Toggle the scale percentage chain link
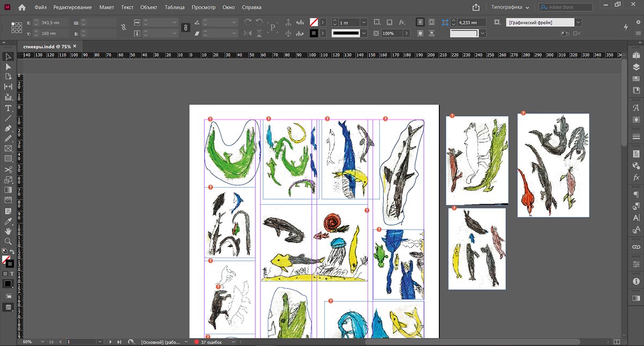This screenshot has height=346, width=644. coord(186,27)
